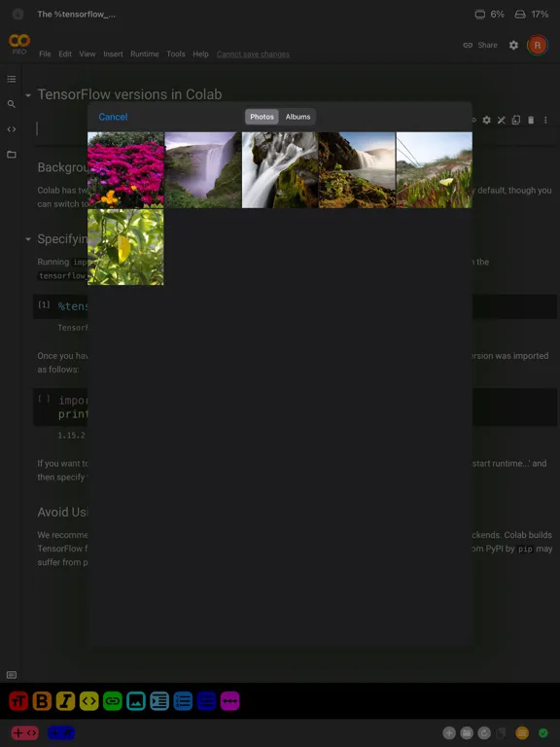Open notebook settings gear in header
The image size is (560, 747).
click(513, 45)
